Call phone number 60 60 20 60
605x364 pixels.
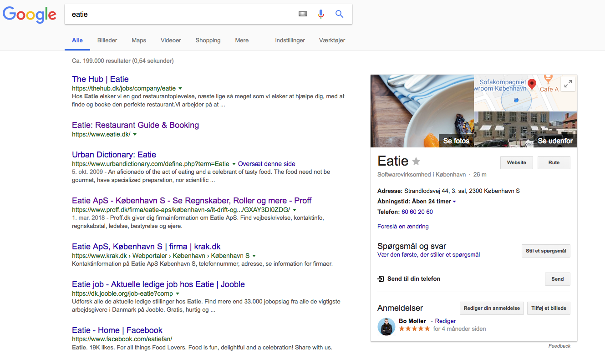coord(417,212)
